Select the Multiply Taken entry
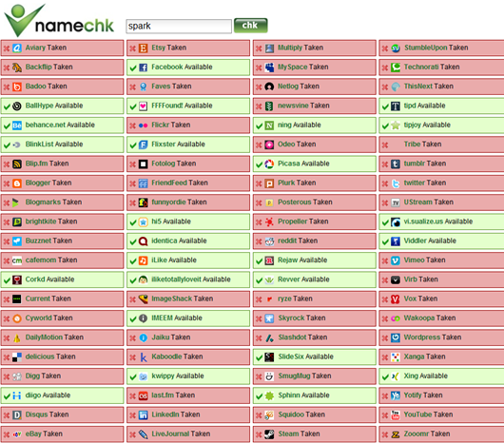 coord(315,48)
